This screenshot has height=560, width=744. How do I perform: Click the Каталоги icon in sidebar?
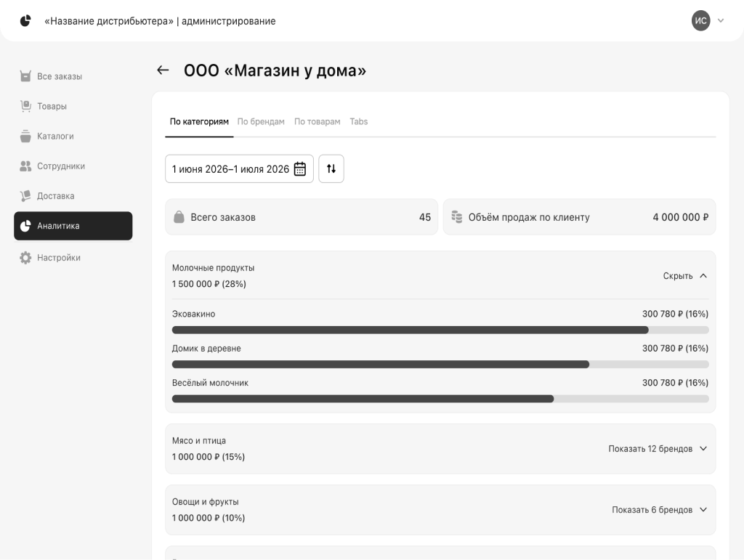point(25,136)
